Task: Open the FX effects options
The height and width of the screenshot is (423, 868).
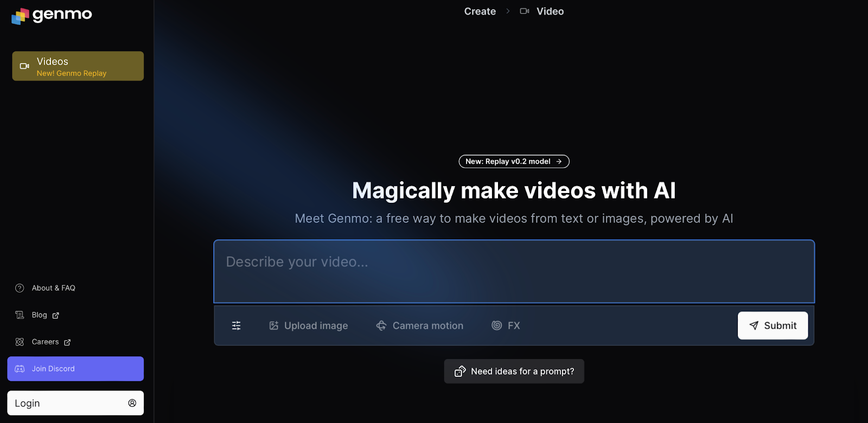Action: click(x=506, y=325)
